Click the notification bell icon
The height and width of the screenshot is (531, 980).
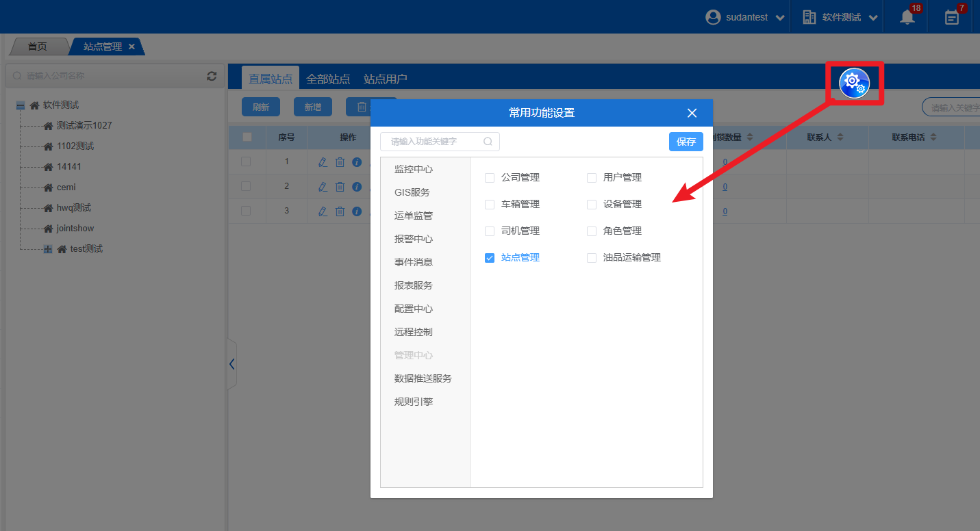907,17
